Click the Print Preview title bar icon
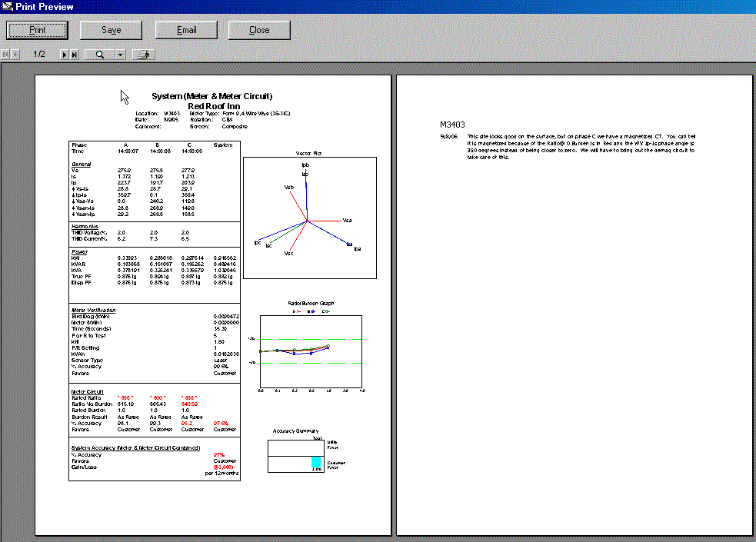 pyautogui.click(x=7, y=6)
